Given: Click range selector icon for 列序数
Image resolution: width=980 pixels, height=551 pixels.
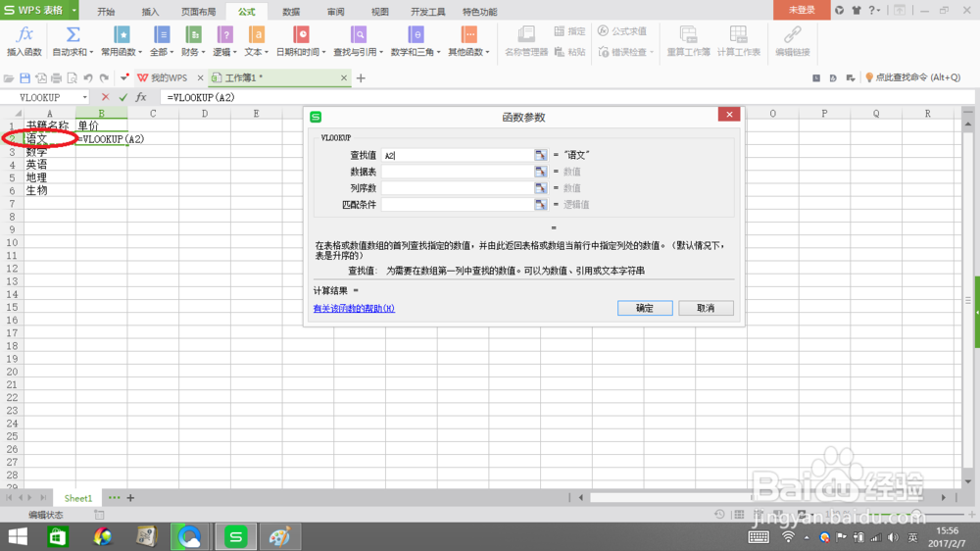Looking at the screenshot, I should 541,187.
